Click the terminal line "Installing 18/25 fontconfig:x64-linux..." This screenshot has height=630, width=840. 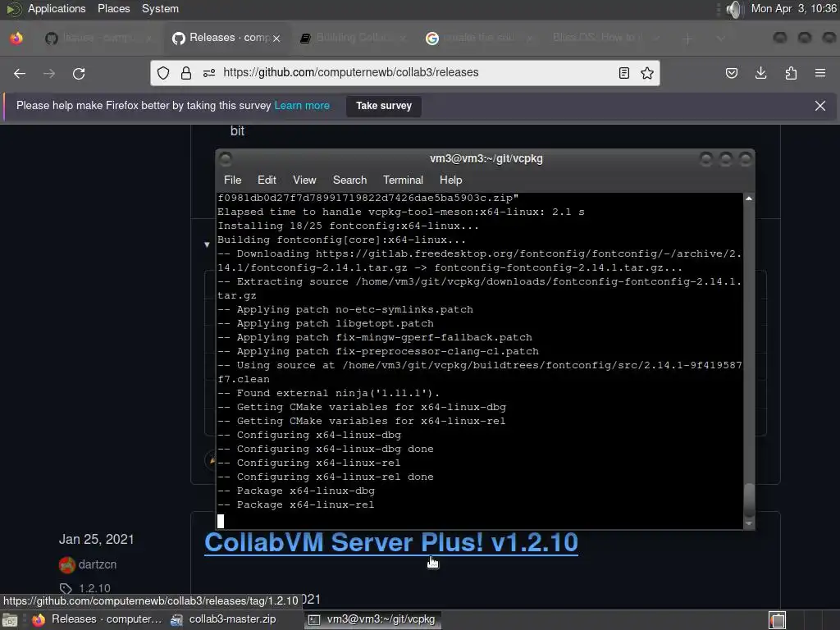(x=348, y=226)
